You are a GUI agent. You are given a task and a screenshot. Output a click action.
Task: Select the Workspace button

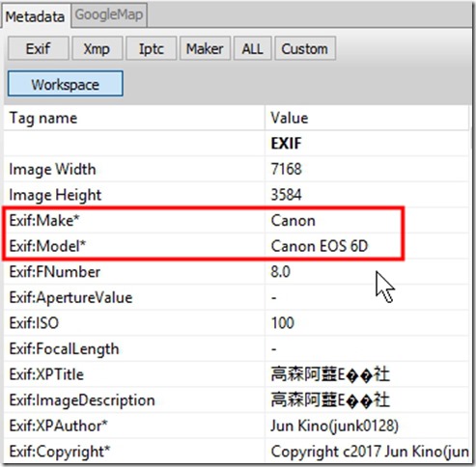pos(66,84)
